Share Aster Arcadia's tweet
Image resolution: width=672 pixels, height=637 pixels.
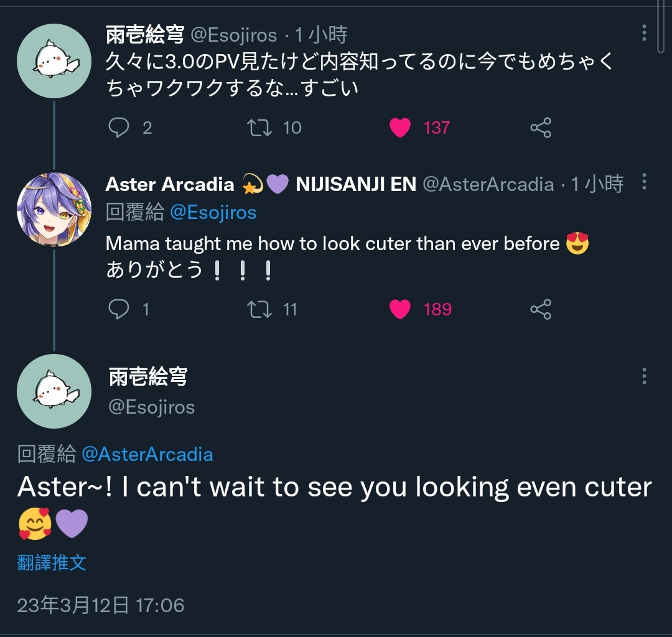tap(541, 309)
